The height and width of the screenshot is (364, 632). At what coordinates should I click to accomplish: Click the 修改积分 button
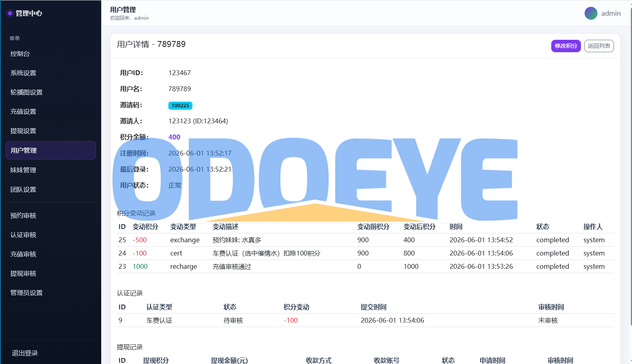(566, 46)
